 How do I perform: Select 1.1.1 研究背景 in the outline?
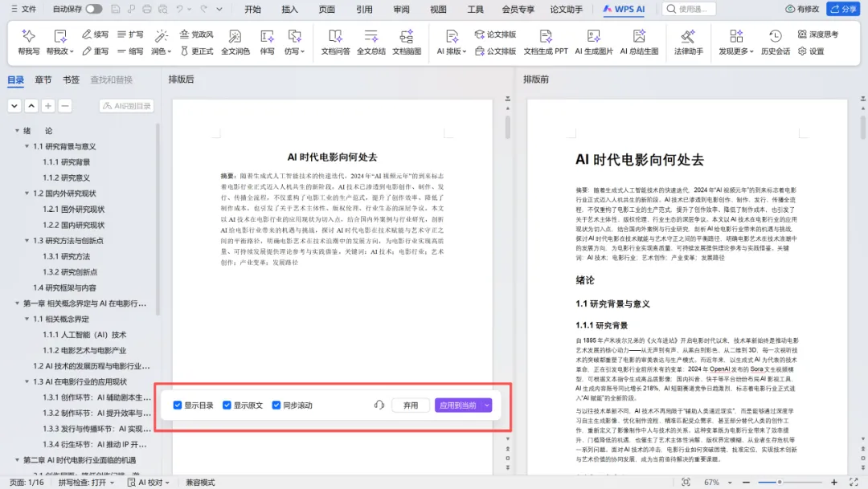67,162
